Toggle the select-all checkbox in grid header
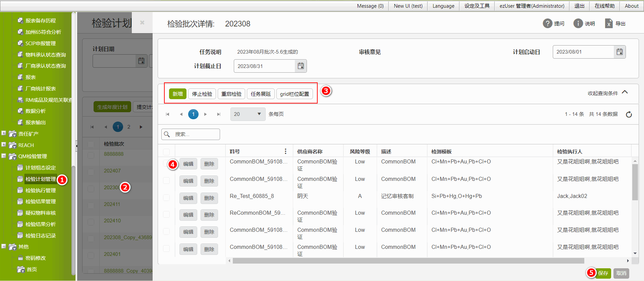Screen dimensions: 644x281 166,152
